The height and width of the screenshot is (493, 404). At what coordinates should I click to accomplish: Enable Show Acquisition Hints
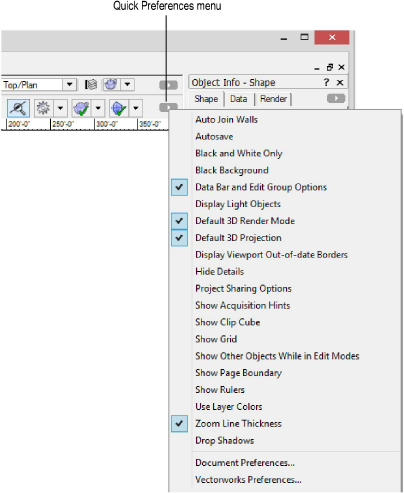click(285, 305)
